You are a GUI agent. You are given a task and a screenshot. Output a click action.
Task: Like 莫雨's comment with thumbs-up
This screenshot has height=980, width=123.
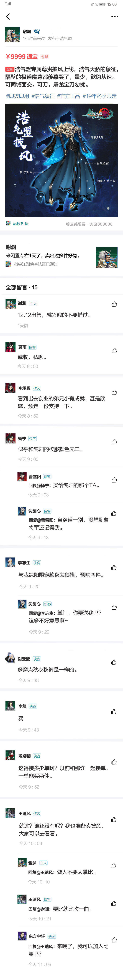click(114, 351)
